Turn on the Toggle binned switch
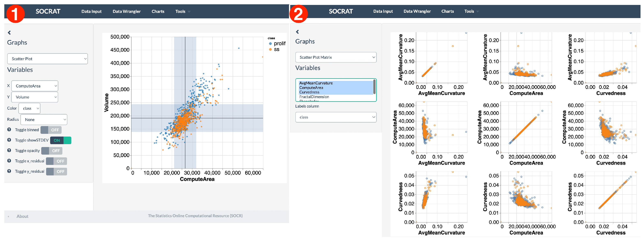644x238 pixels. (x=51, y=130)
